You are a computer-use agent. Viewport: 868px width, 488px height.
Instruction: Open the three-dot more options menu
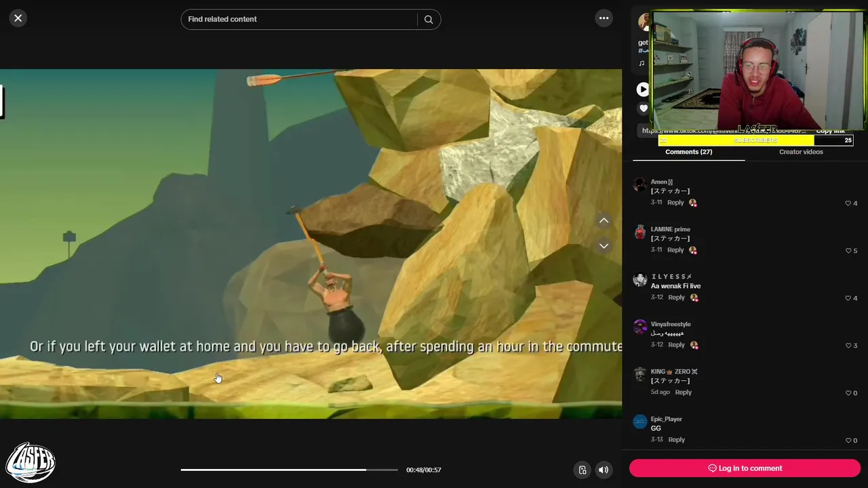[x=604, y=18]
